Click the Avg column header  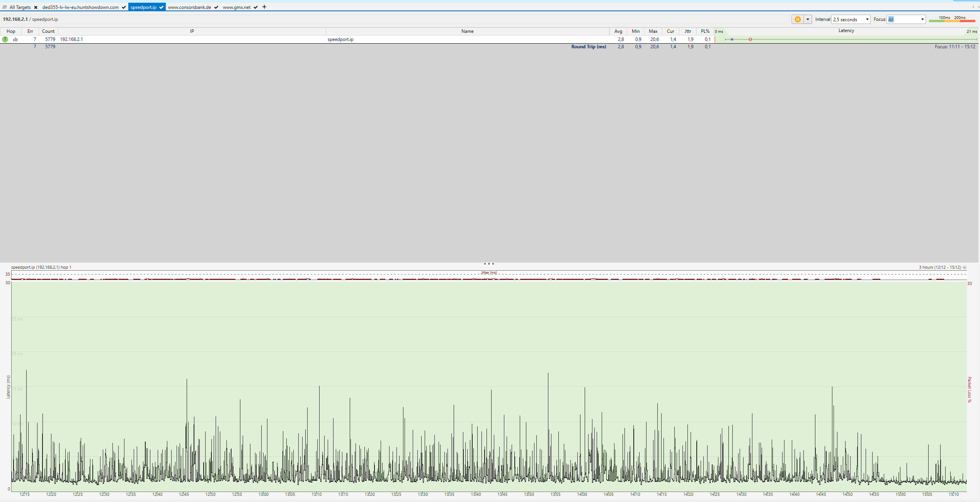click(x=618, y=31)
